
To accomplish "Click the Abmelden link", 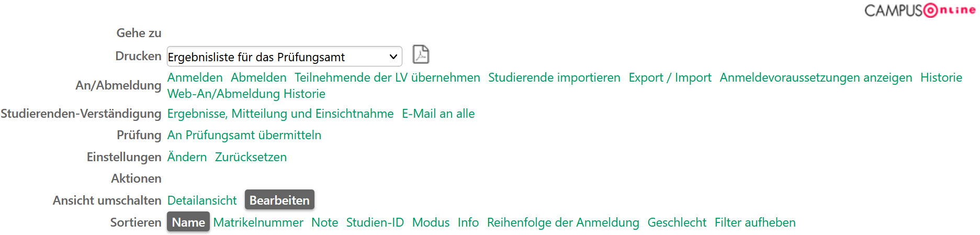I will (258, 77).
